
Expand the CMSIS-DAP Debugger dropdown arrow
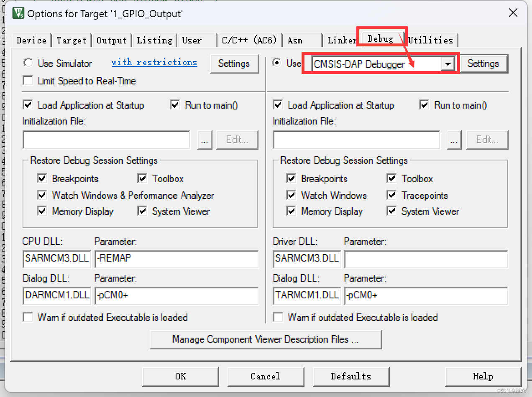pos(448,64)
